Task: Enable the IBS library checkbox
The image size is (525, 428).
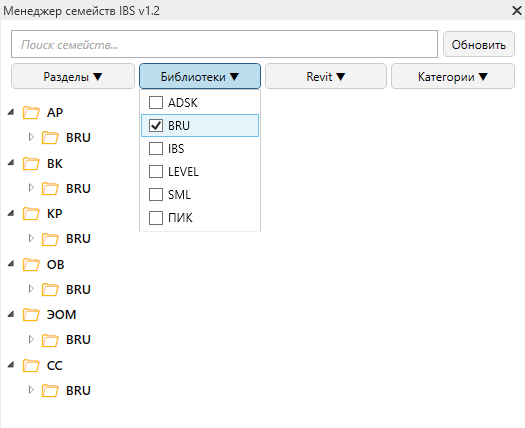Action: 156,148
